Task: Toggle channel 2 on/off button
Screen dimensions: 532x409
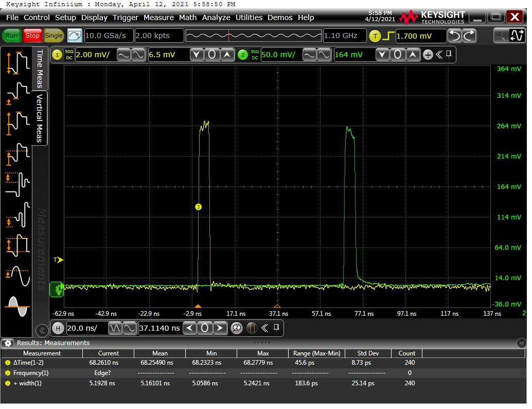Action: (243, 55)
